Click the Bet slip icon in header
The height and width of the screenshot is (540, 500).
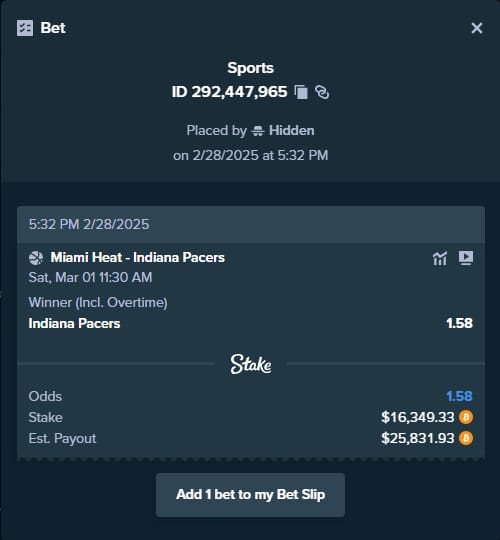(x=25, y=28)
